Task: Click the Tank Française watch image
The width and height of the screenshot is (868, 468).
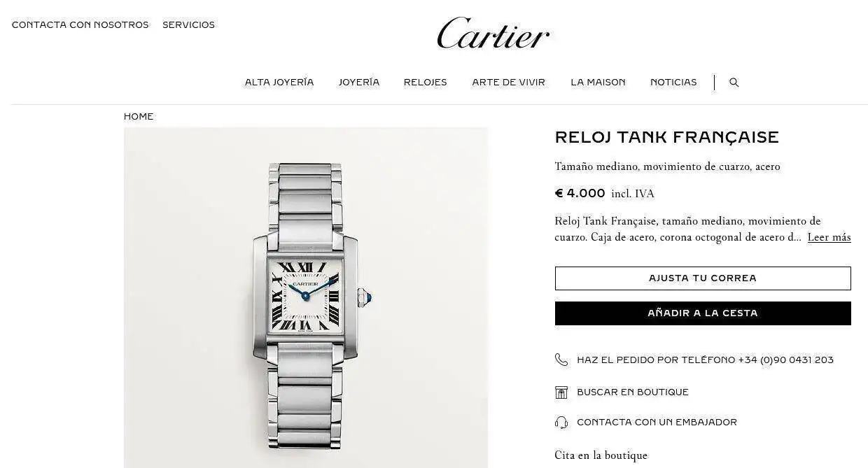Action: tap(306, 297)
